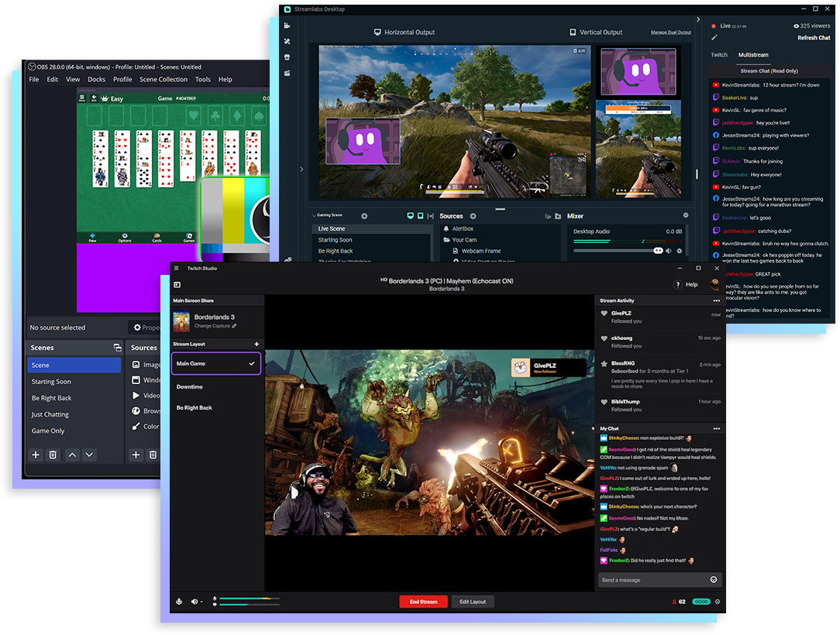
Task: Click the trash icon in the OBS Scenes panel
Action: [x=53, y=455]
